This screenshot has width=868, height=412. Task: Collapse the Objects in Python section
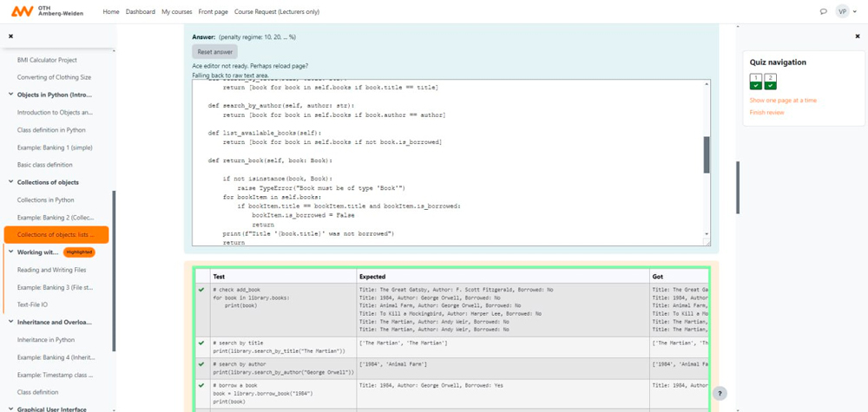click(10, 94)
